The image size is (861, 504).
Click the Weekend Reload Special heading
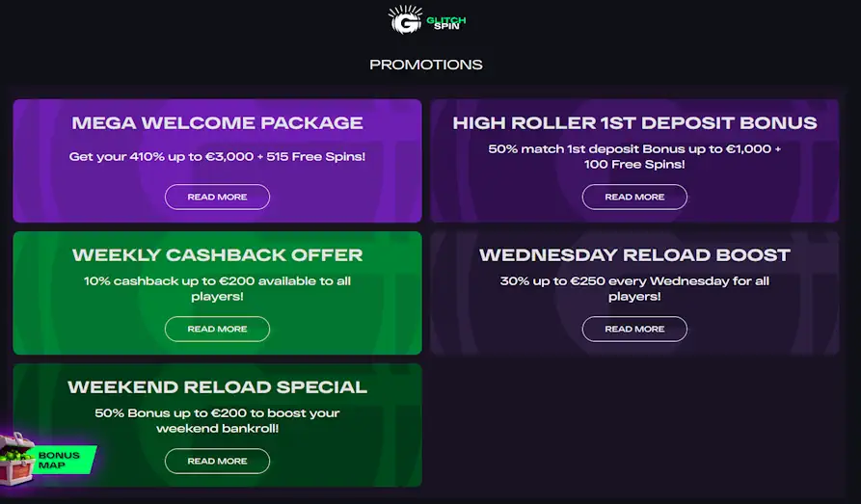(x=218, y=387)
